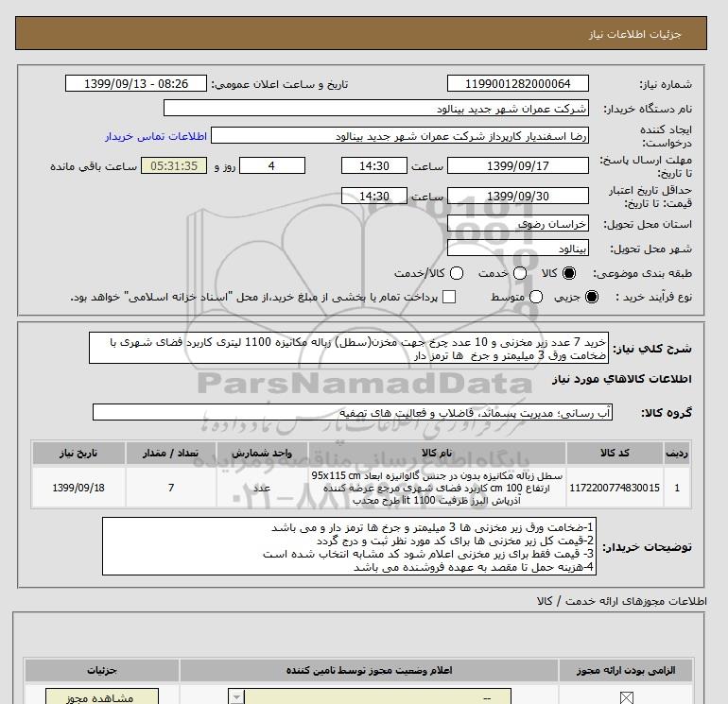728x704 pixels.
Task: Click the delivery city field بینالود
Action: pyautogui.click(x=518, y=249)
